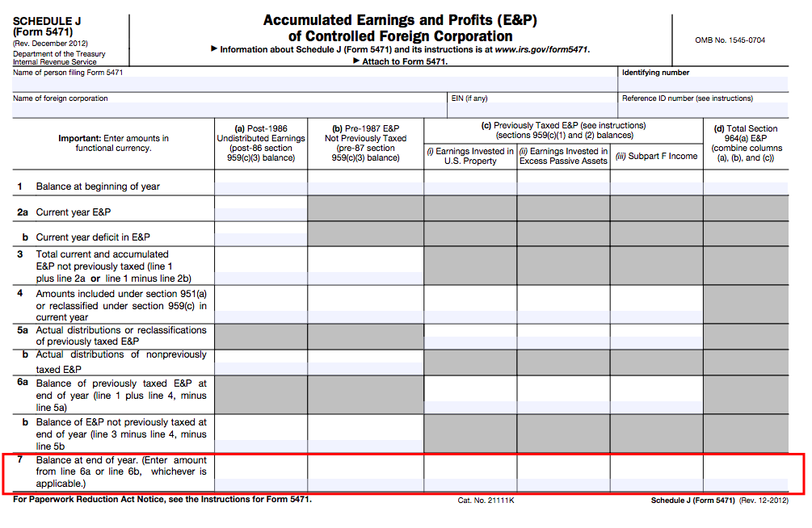The height and width of the screenshot is (528, 812).
Task: Click the EIN (if any) field
Action: point(532,110)
